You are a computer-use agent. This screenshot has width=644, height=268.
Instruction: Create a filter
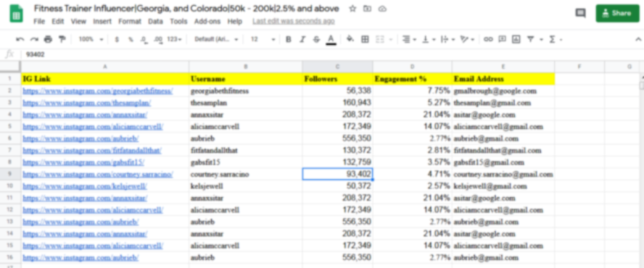(531, 39)
